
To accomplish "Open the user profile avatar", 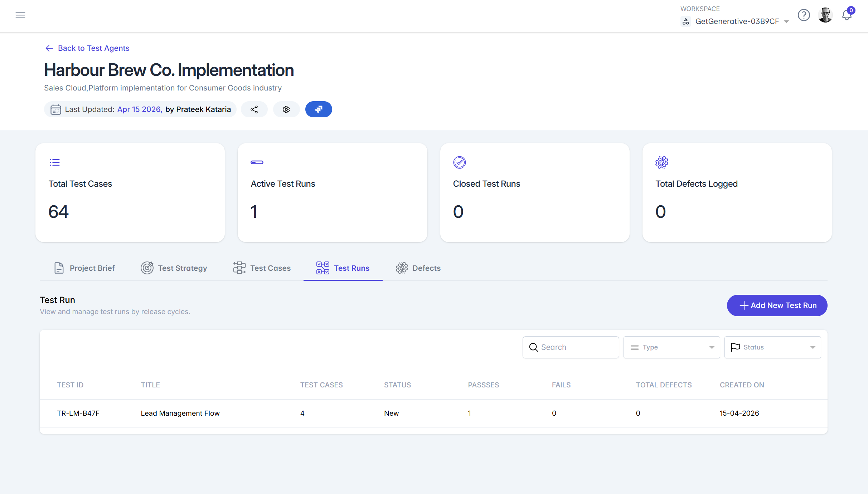I will (x=825, y=15).
